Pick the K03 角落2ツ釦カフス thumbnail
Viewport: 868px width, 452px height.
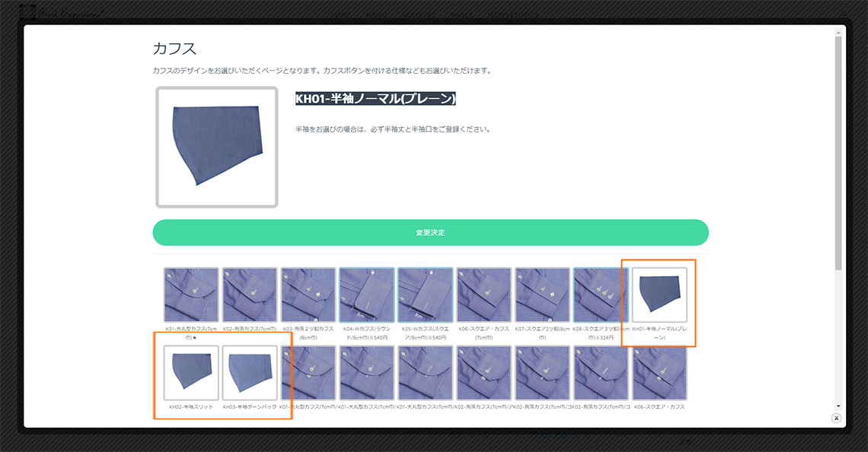[x=308, y=294]
